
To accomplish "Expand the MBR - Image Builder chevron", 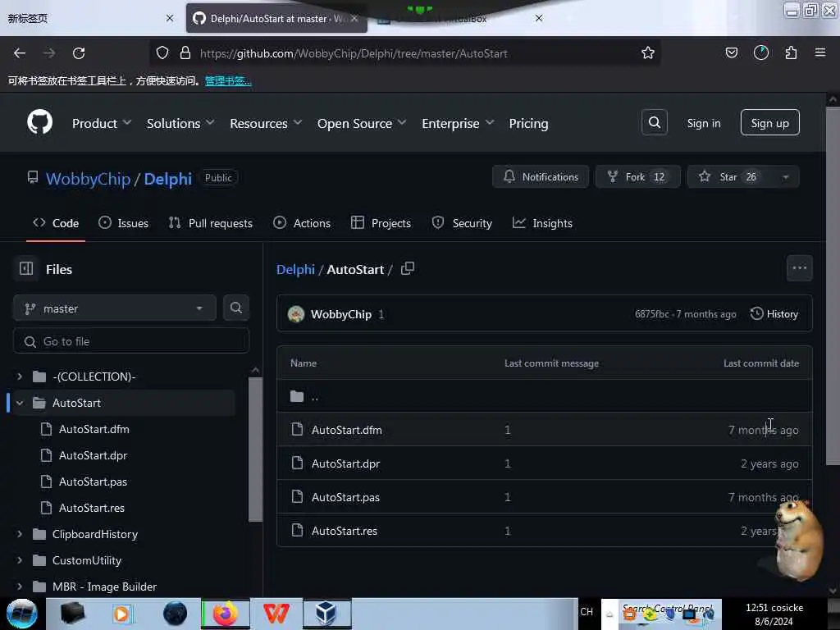I will (20, 587).
